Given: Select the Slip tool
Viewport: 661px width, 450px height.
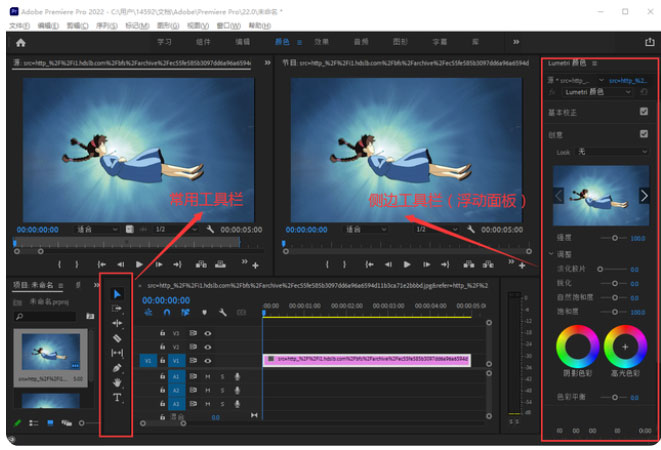Looking at the screenshot, I should (117, 353).
